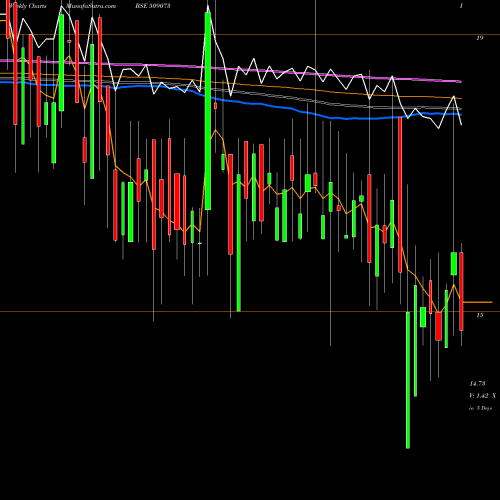Click the MunafaSutra.com label
The height and width of the screenshot is (500, 500).
click(x=91, y=6)
